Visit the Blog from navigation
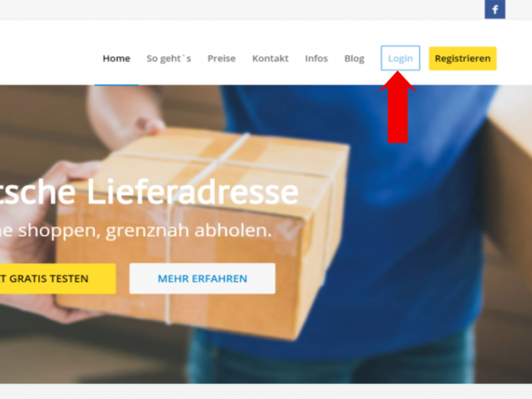 pos(354,58)
